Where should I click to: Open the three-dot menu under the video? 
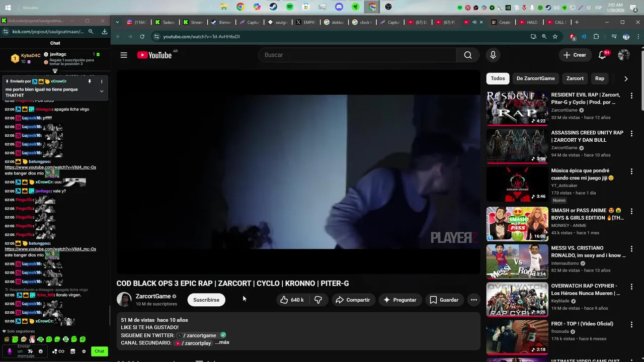pyautogui.click(x=473, y=300)
